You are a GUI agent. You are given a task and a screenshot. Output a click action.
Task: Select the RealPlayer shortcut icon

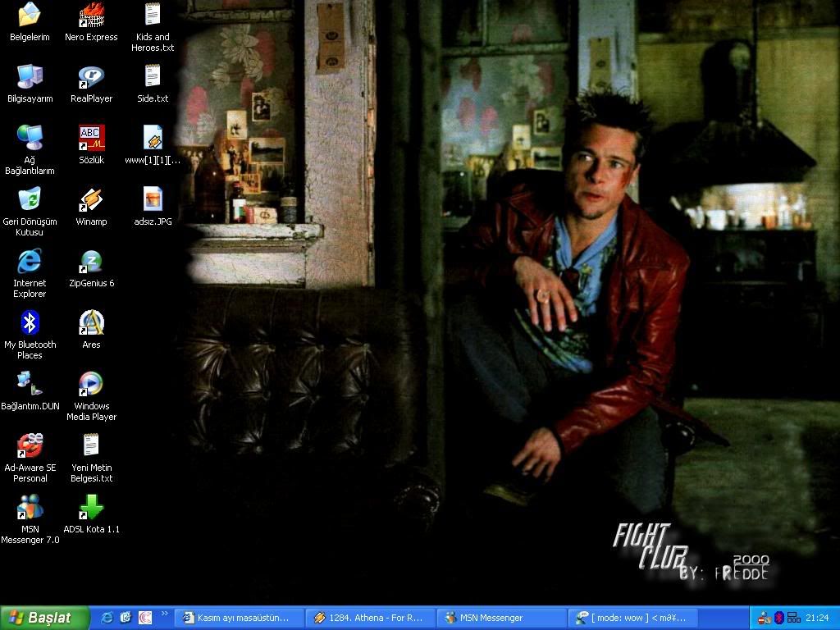[x=91, y=77]
